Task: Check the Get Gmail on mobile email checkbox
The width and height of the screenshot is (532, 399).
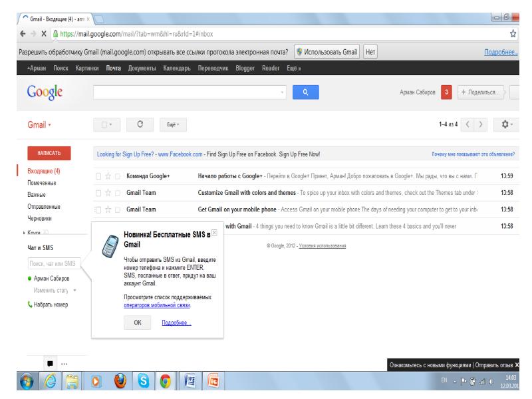Action: click(x=98, y=209)
